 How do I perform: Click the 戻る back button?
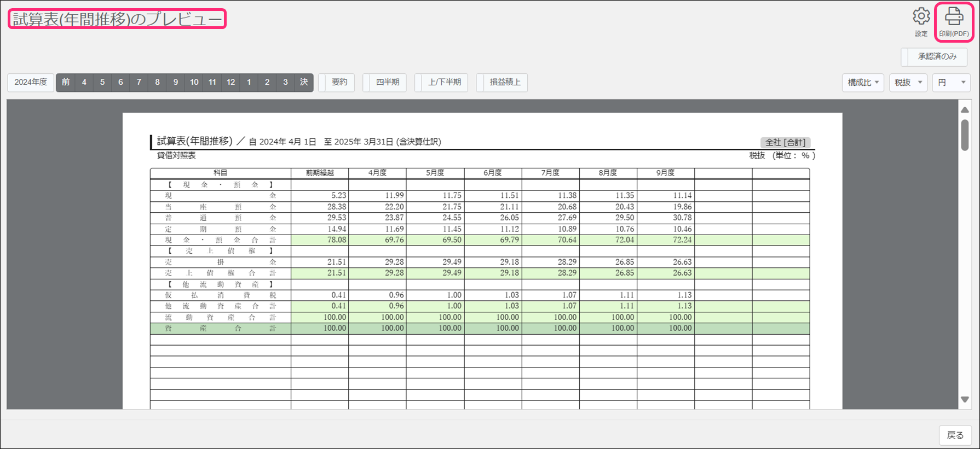click(955, 435)
